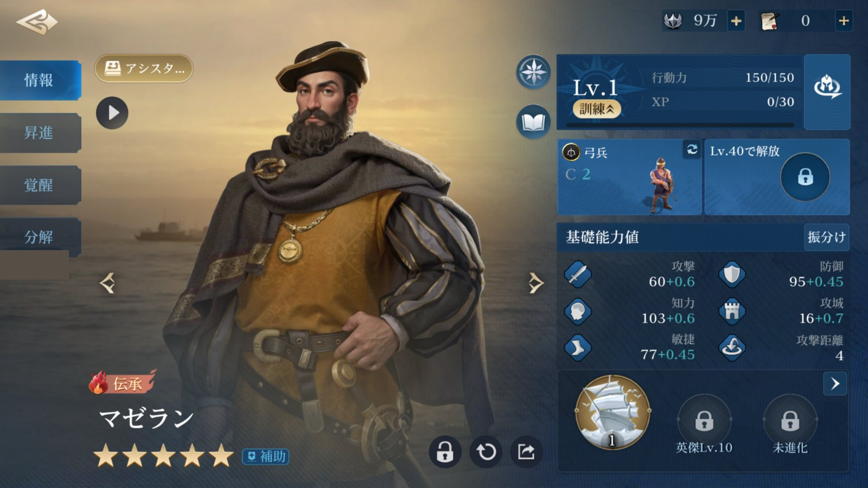
Task: Click the 訓練 level-up button
Action: (x=597, y=109)
